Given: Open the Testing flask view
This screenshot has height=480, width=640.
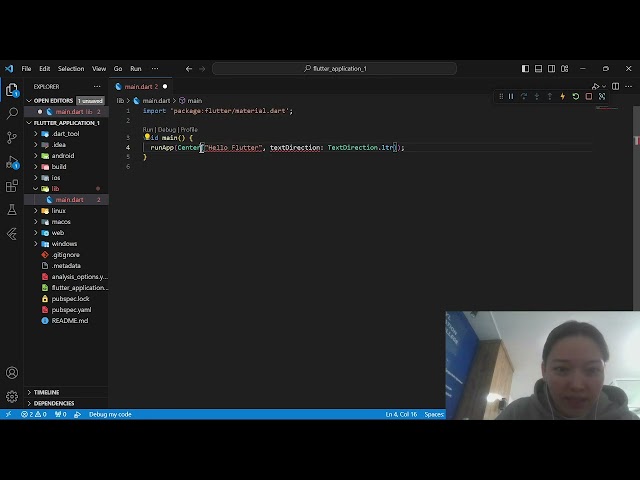Looking at the screenshot, I should pos(12,210).
